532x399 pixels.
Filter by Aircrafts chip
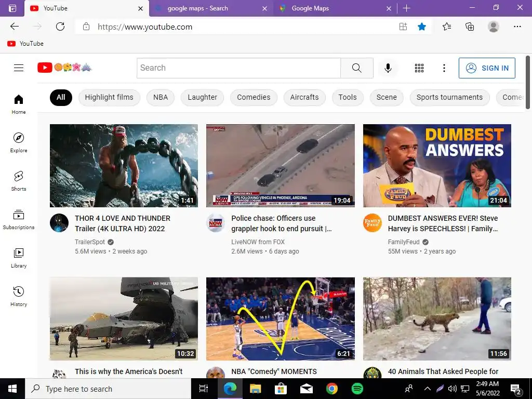304,97
